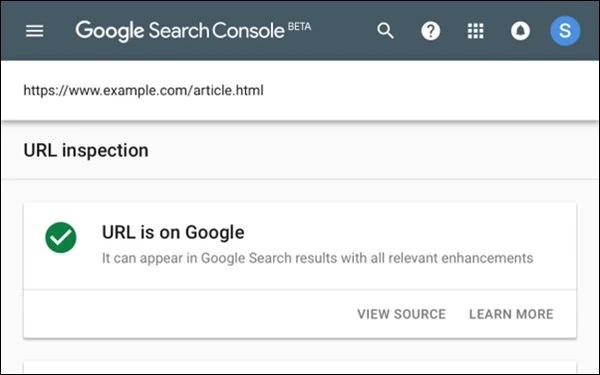Click the BETA label beside the logo
This screenshot has height=375, width=600.
[299, 26]
